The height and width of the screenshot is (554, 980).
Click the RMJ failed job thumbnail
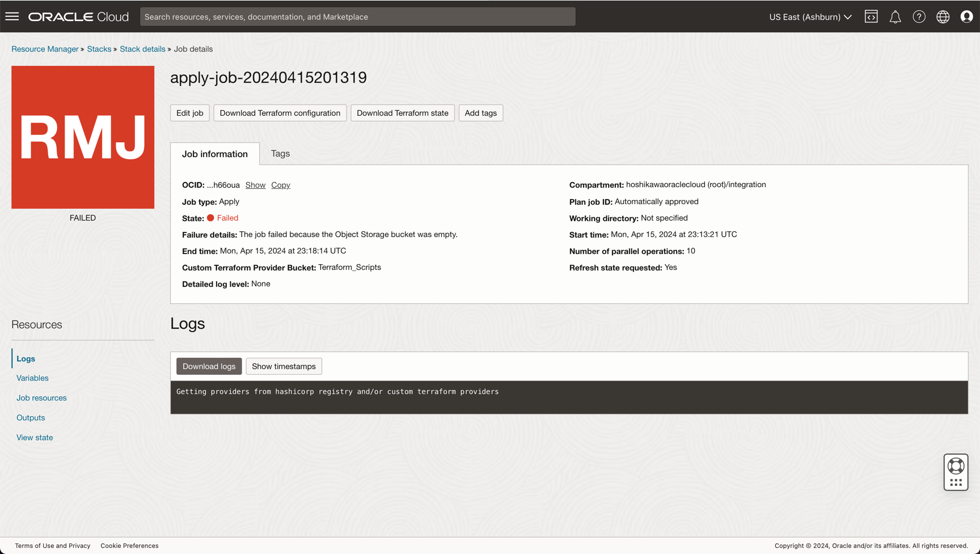coord(83,137)
